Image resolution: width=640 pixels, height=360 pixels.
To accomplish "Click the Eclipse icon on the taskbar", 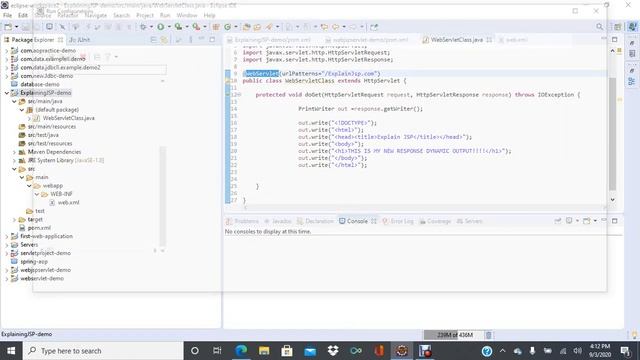I will pyautogui.click(x=402, y=351).
